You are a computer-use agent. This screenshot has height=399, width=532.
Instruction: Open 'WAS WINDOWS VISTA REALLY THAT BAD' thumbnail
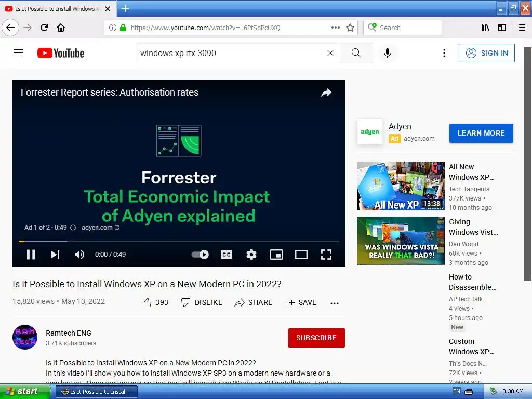click(x=401, y=241)
